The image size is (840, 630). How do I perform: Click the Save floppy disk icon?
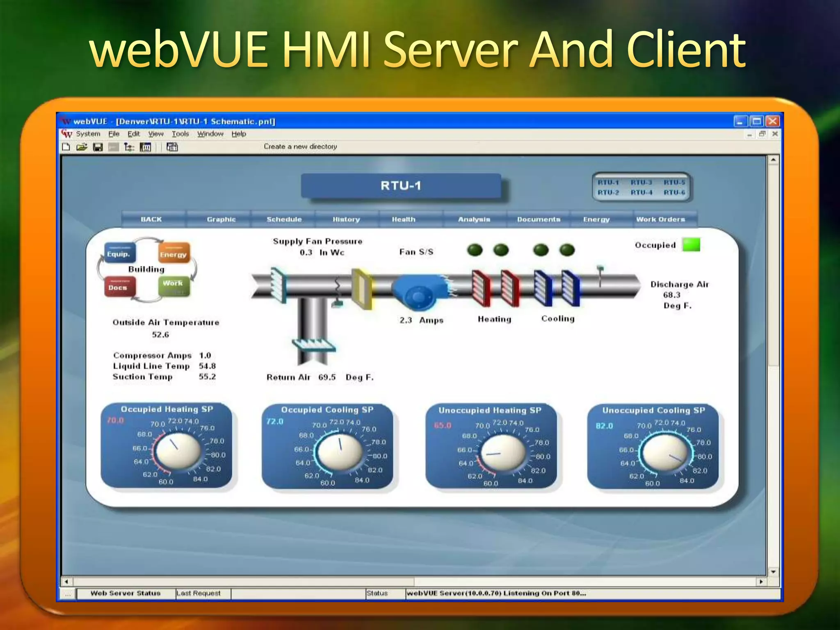point(98,147)
